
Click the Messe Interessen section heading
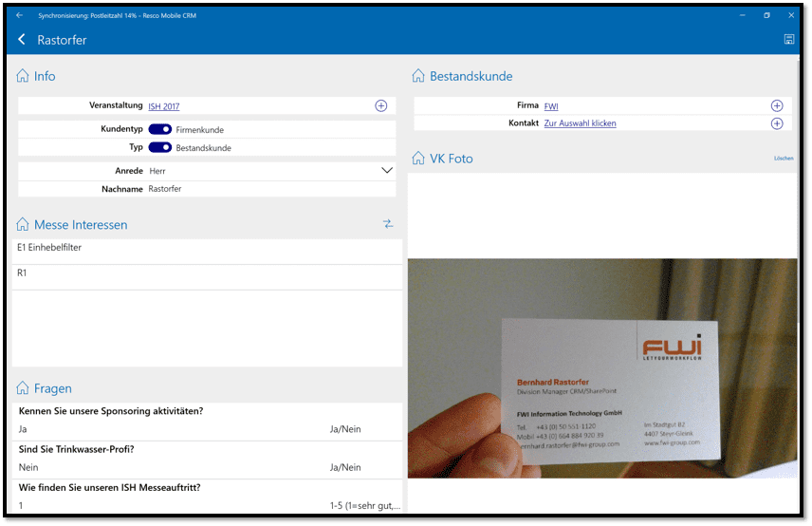(81, 224)
